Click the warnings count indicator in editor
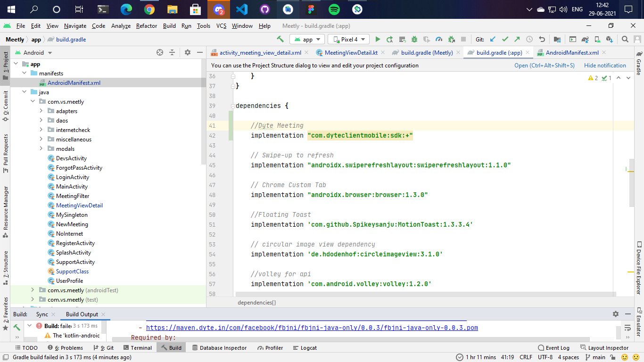This screenshot has height=362, width=644. click(594, 78)
